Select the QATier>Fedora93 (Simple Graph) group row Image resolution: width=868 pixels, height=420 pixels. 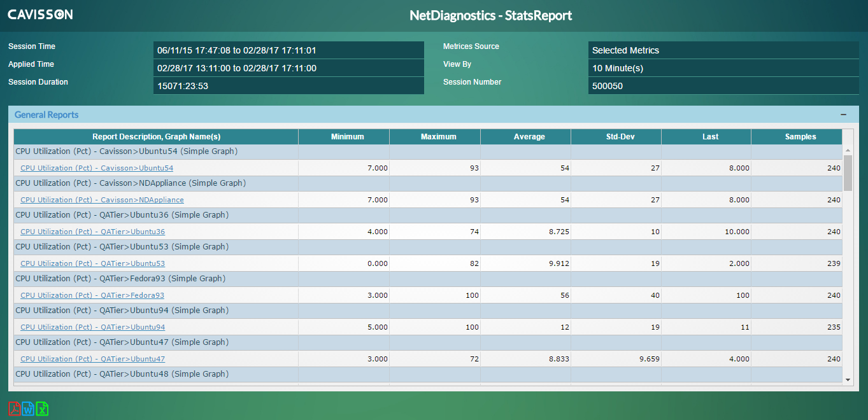pyautogui.click(x=428, y=279)
